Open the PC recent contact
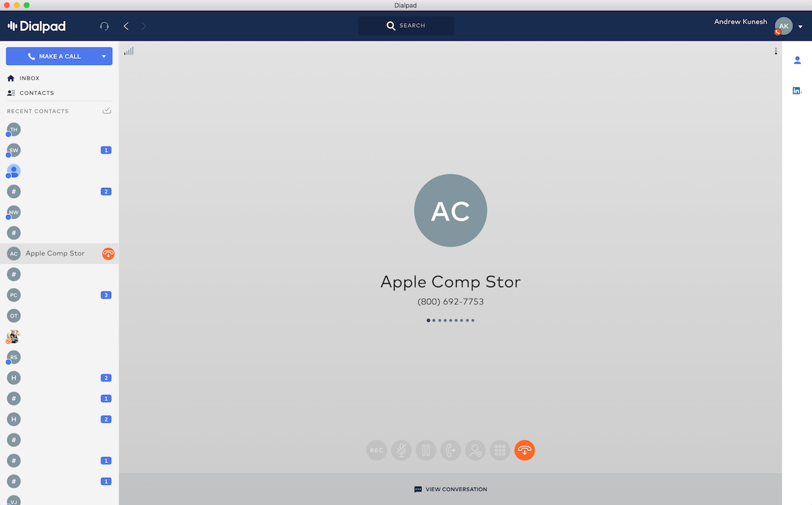The image size is (812, 505). click(14, 295)
